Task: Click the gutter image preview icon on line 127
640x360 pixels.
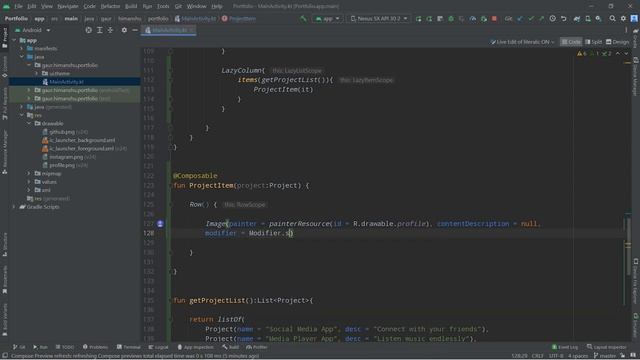Action: click(x=160, y=224)
